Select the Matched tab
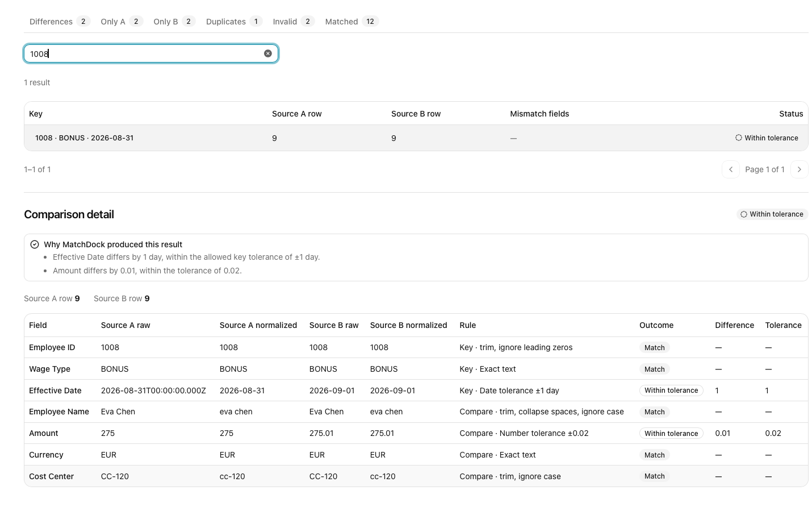Screen dimensions: 812x507 click(x=351, y=22)
